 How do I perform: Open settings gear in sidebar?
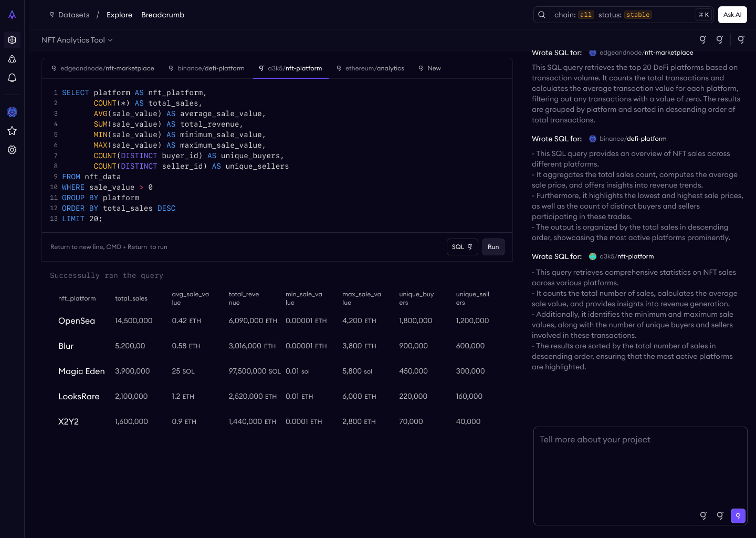12,150
